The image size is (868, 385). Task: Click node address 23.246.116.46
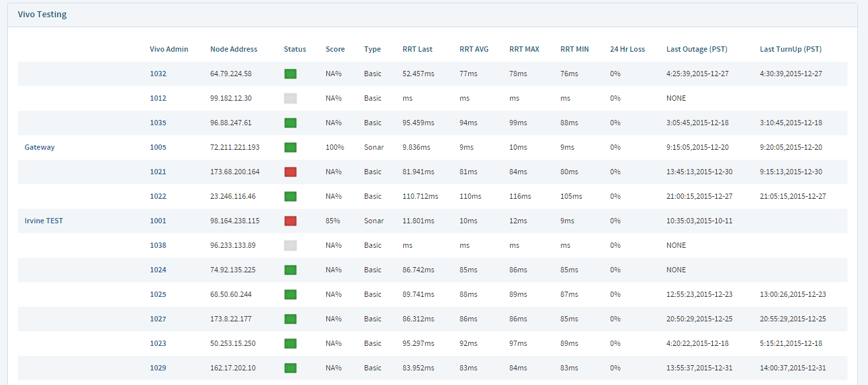coord(233,196)
